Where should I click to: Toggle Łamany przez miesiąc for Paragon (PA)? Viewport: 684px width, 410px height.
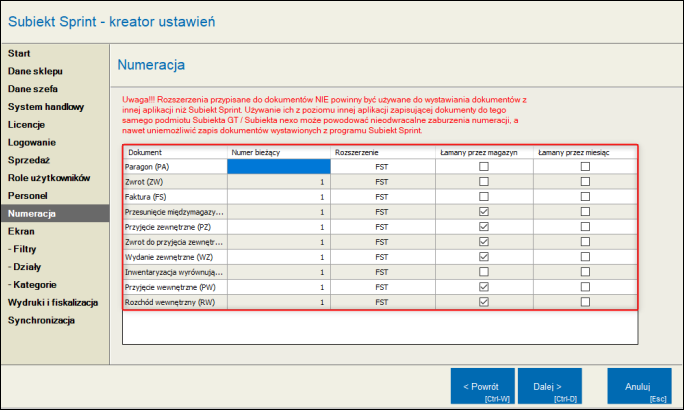585,167
